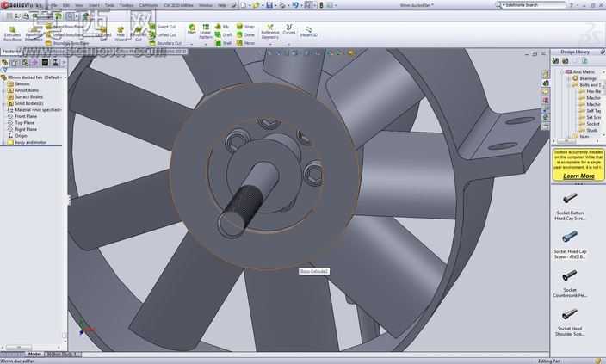Select the Rib feature
The height and width of the screenshot is (364, 606).
[222, 27]
